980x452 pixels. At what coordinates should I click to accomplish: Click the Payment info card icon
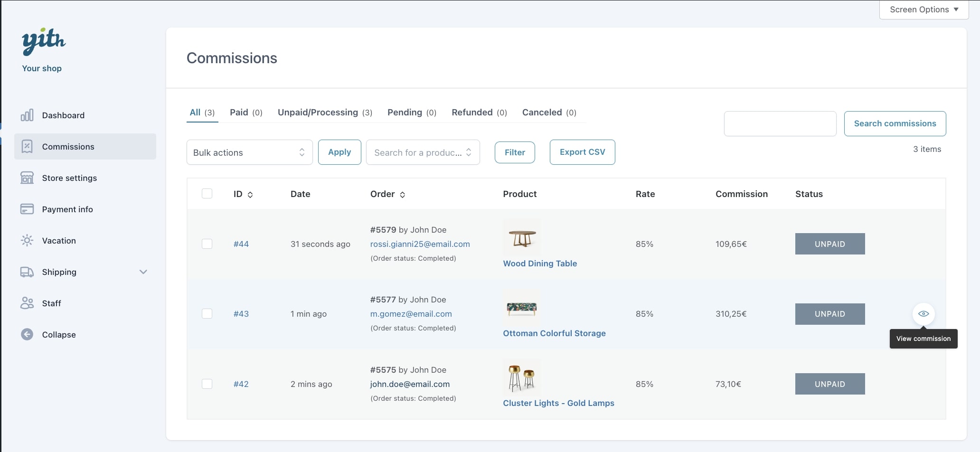click(27, 209)
